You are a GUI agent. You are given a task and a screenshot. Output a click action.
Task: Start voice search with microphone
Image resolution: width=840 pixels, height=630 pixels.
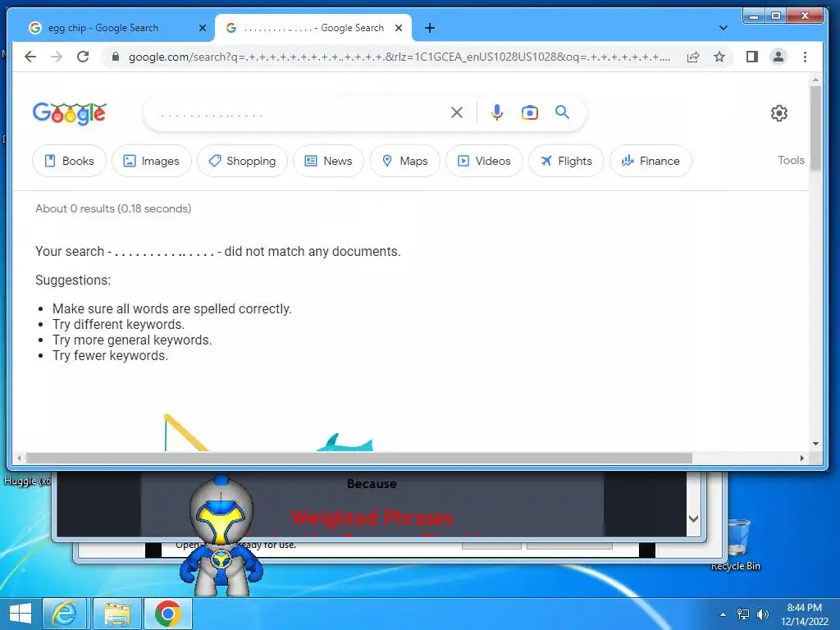pyautogui.click(x=496, y=112)
